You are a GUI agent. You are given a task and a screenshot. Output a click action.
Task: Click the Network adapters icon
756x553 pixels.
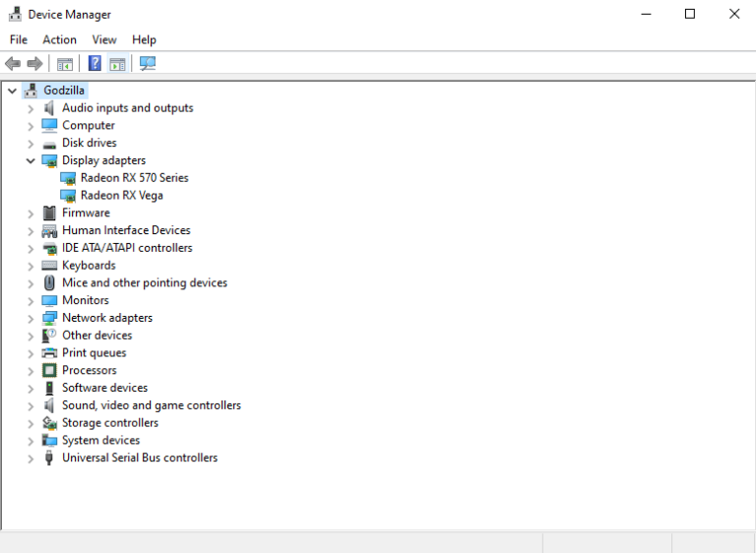point(49,318)
